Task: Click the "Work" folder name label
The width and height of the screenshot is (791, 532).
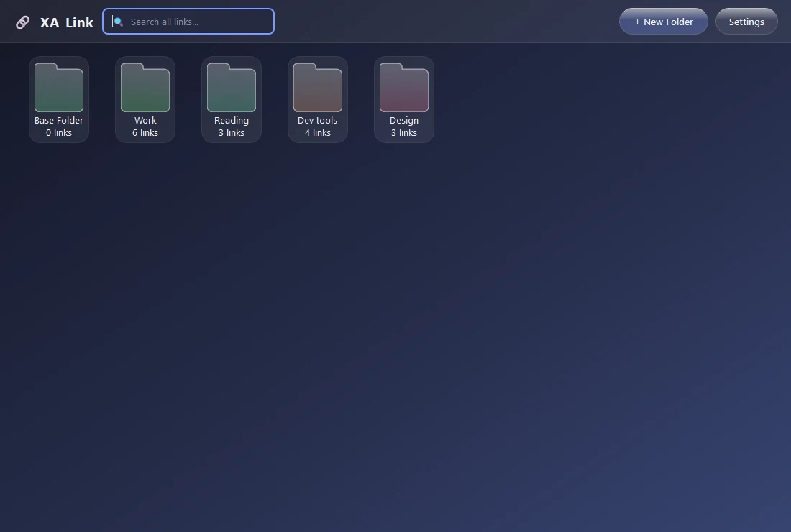Action: [145, 121]
